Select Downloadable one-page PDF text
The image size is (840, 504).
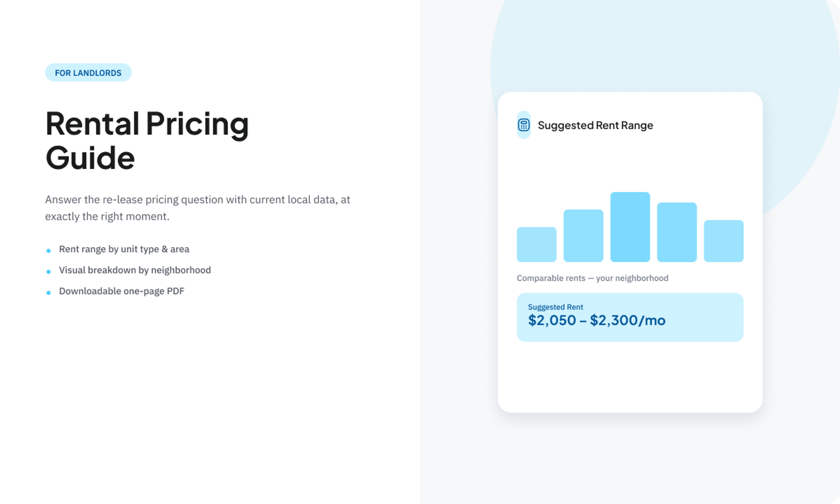tap(121, 291)
